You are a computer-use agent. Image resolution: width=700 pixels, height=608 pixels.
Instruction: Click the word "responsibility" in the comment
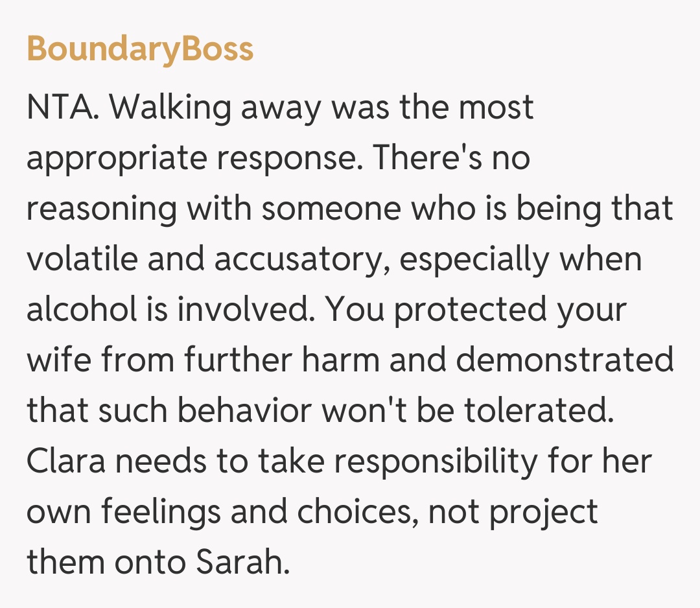pos(419,462)
